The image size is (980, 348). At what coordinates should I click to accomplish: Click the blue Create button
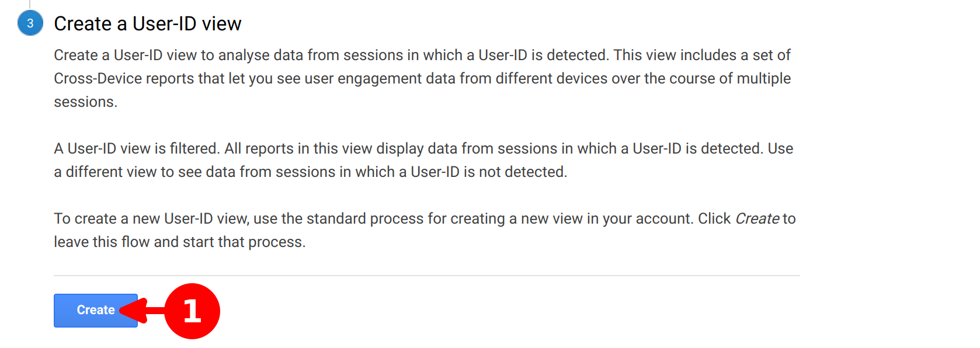pyautogui.click(x=88, y=310)
